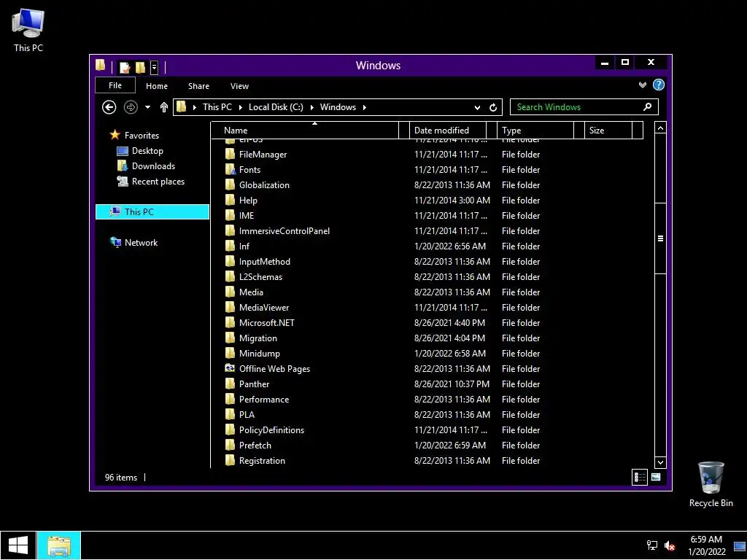
Task: Click the New folder quick access icon
Action: pyautogui.click(x=140, y=67)
